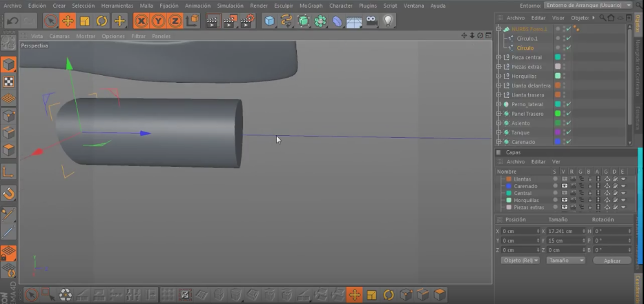
Task: Toggle the X axis lock
Action: [142, 21]
